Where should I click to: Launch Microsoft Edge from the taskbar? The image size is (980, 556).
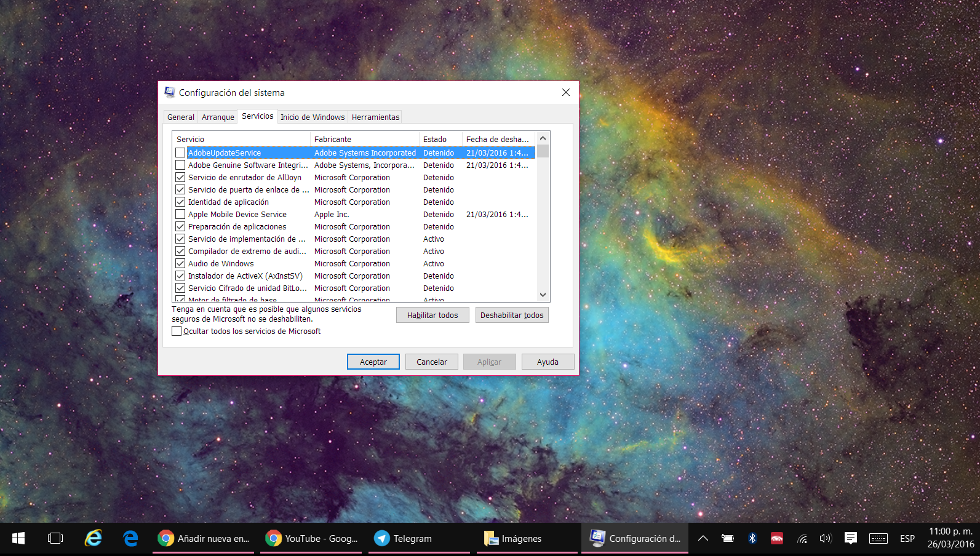coord(130,538)
